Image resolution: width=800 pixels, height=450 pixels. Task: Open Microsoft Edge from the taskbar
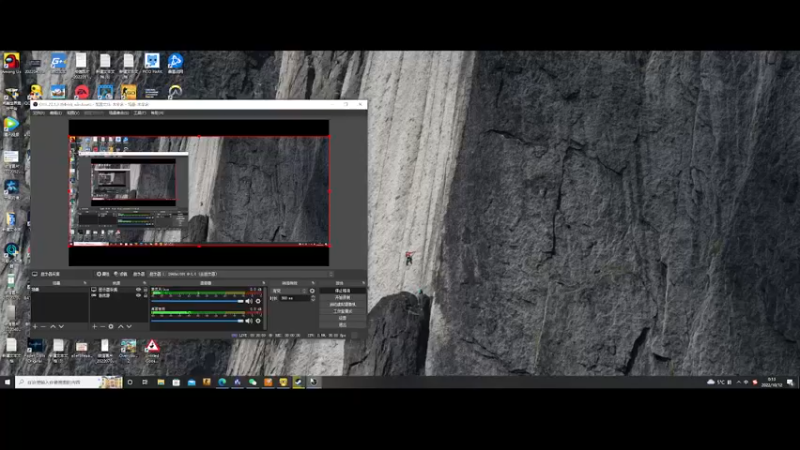point(222,382)
